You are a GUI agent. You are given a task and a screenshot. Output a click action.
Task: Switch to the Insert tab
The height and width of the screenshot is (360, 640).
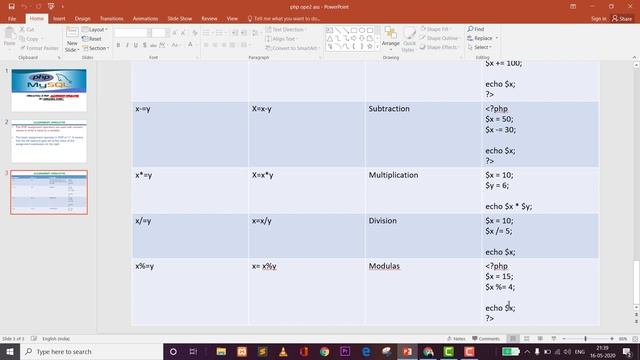[x=59, y=19]
